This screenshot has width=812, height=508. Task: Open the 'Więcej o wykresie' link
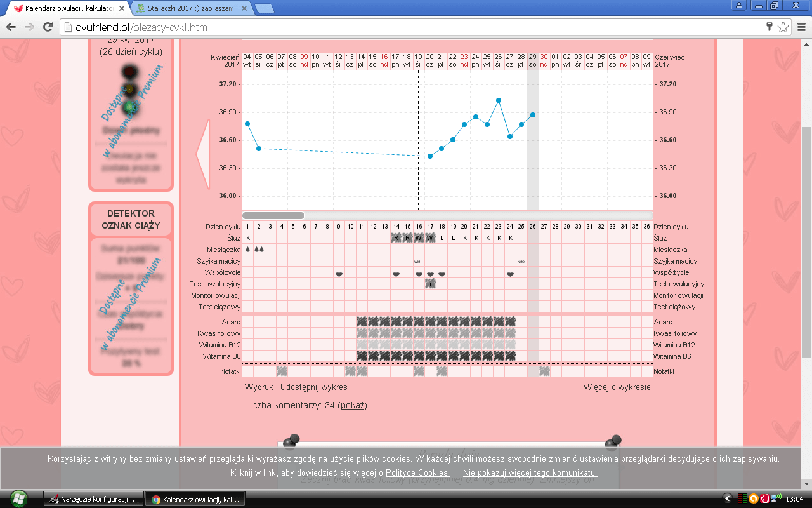click(x=617, y=387)
